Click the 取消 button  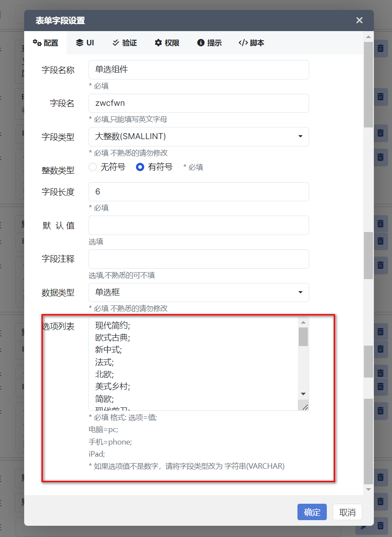[347, 512]
